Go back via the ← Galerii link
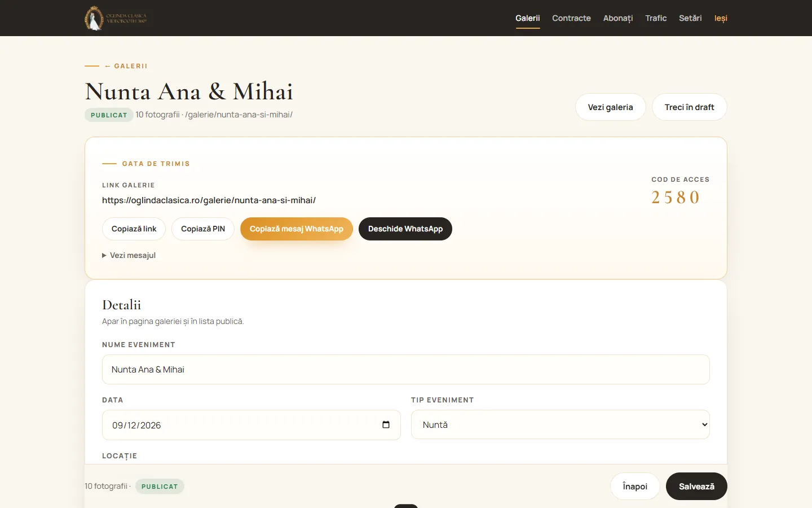Viewport: 812px width, 508px height. [126, 66]
